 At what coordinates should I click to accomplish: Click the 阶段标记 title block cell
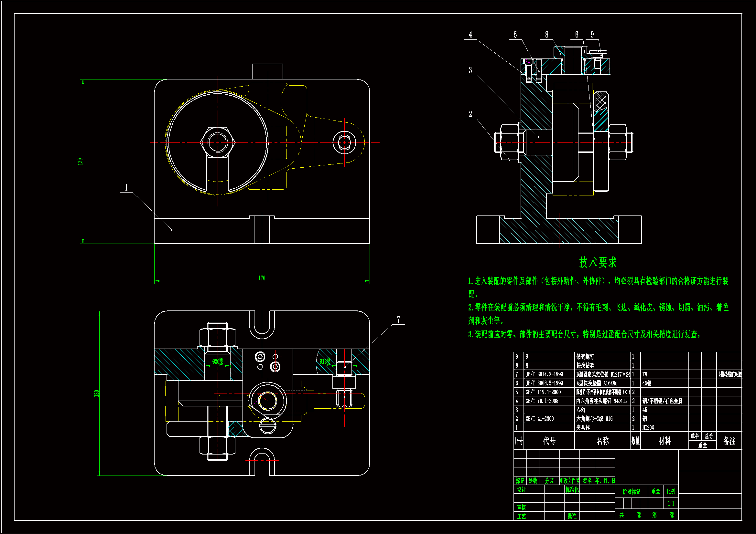pyautogui.click(x=631, y=492)
